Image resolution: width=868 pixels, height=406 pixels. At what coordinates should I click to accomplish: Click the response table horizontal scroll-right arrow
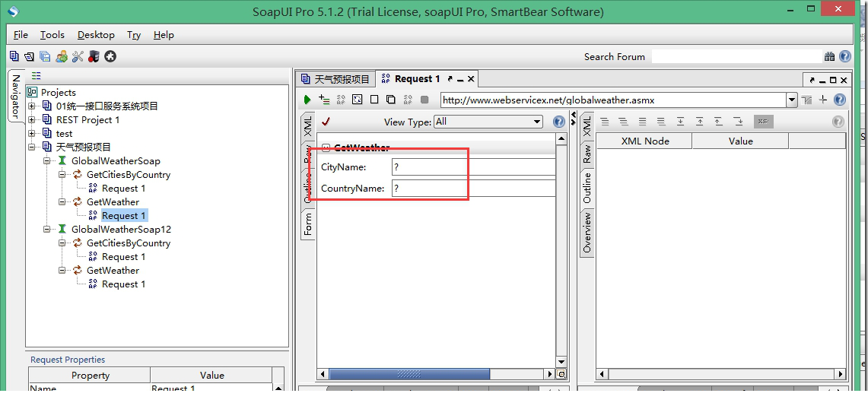point(840,374)
